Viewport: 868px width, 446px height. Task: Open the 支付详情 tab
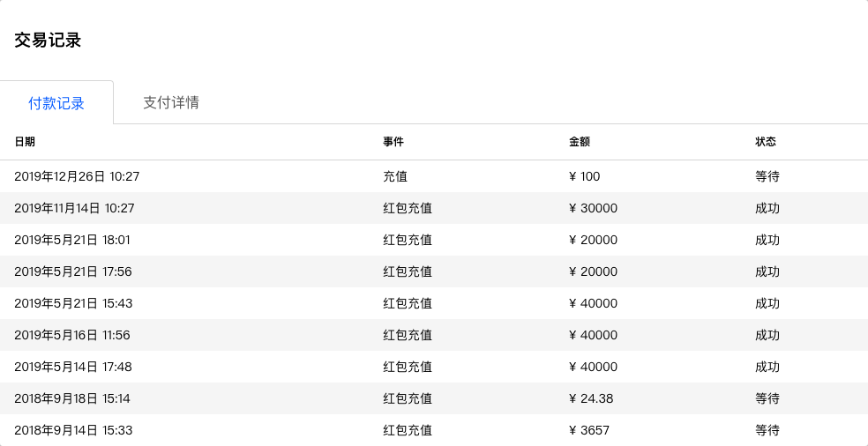tap(171, 103)
